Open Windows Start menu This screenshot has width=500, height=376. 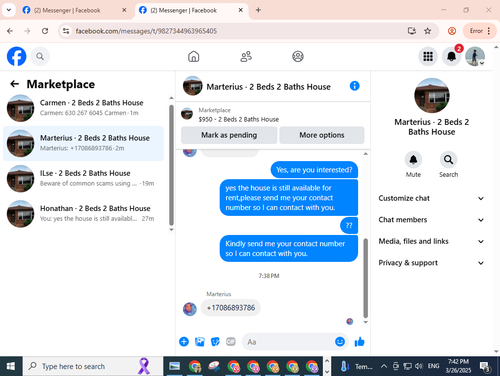pyautogui.click(x=11, y=366)
